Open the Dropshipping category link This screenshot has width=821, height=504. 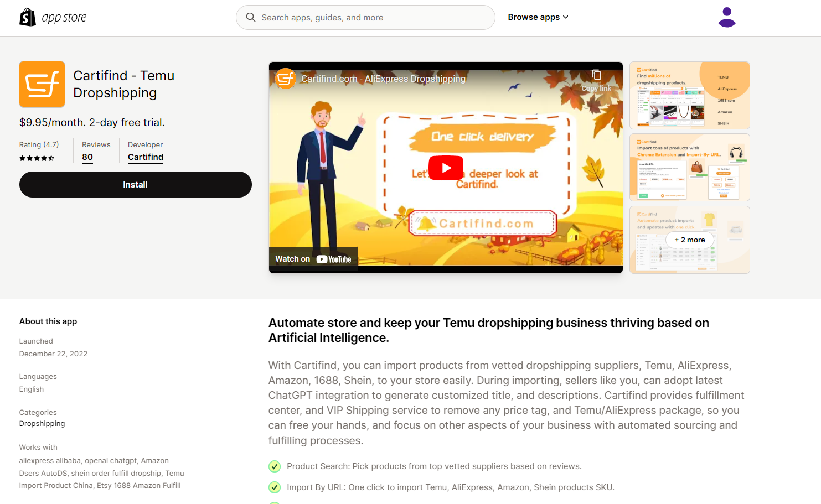click(42, 424)
